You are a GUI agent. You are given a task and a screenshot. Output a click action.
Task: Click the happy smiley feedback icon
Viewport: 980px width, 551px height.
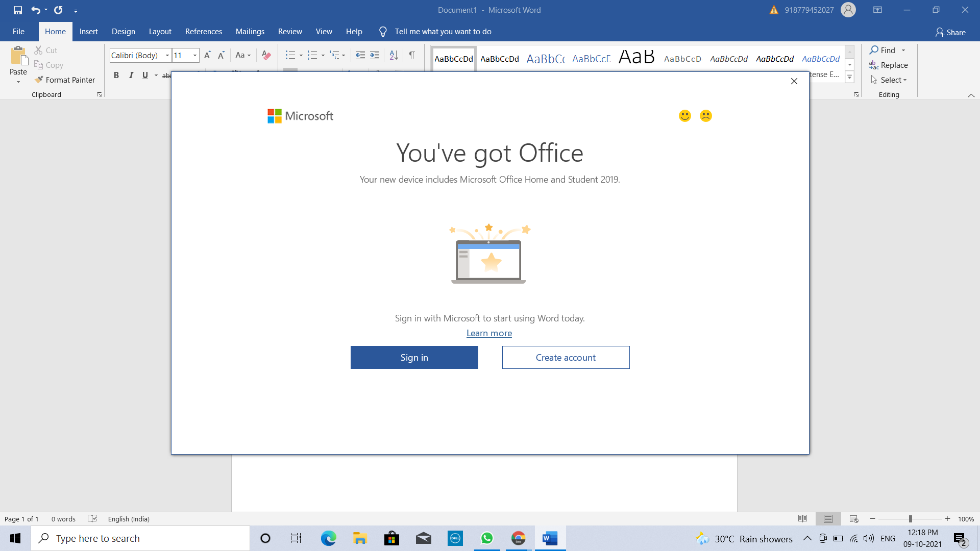tap(684, 116)
